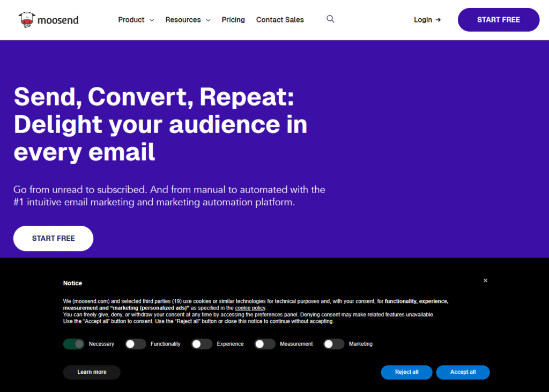Enable the Experience cookies toggle

pyautogui.click(x=202, y=344)
